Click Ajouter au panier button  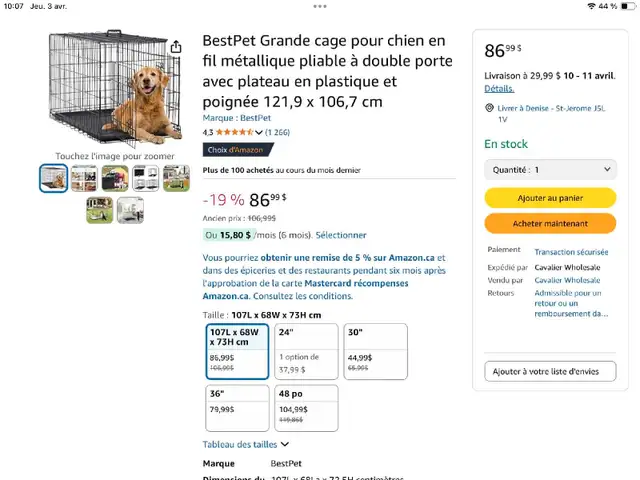(x=550, y=198)
